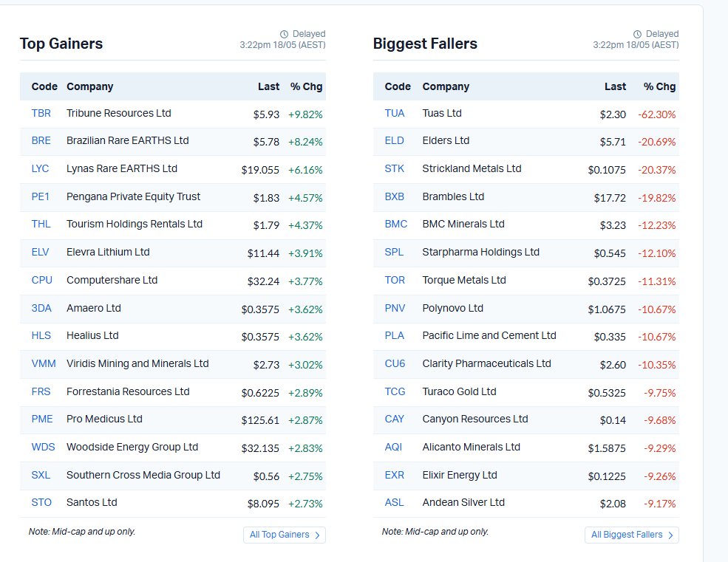The image size is (728, 562).
Task: Open the SPL stock code link
Action: pos(394,252)
